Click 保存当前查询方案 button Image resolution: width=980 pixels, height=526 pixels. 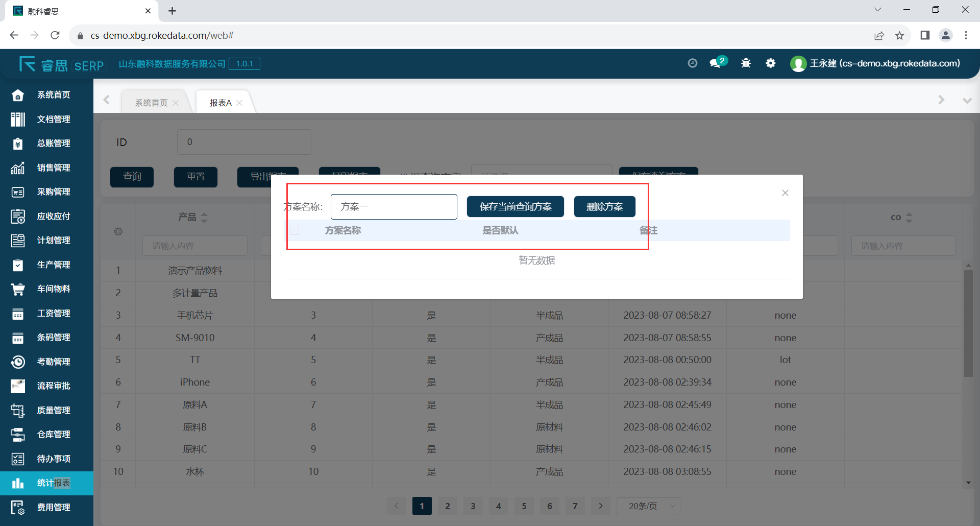pyautogui.click(x=515, y=207)
